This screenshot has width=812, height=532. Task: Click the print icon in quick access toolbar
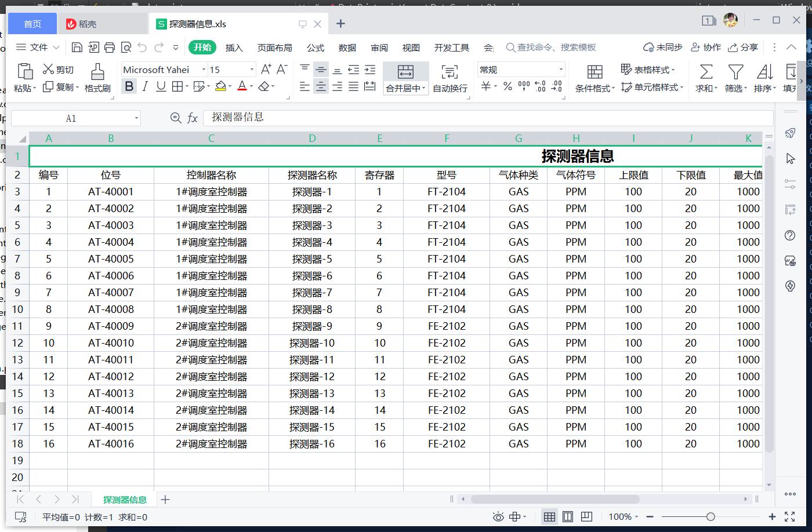pyautogui.click(x=110, y=48)
